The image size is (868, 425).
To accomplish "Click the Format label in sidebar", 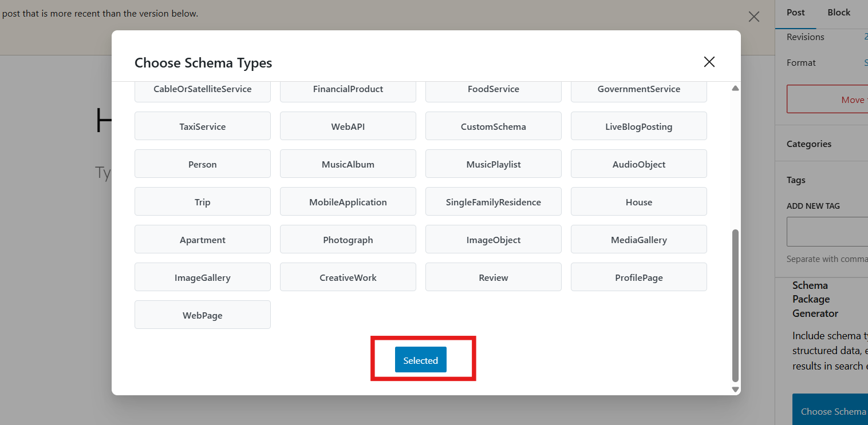I will [x=801, y=62].
